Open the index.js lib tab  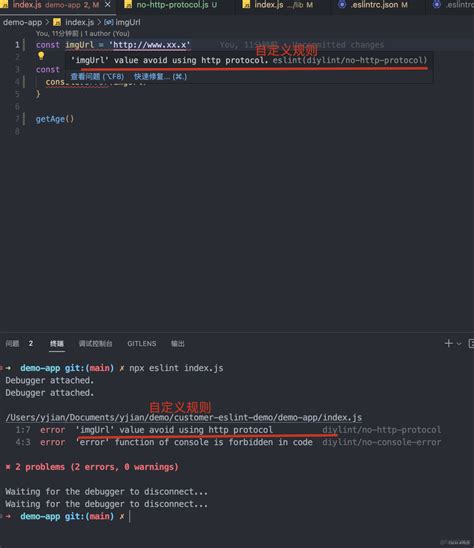(x=278, y=5)
